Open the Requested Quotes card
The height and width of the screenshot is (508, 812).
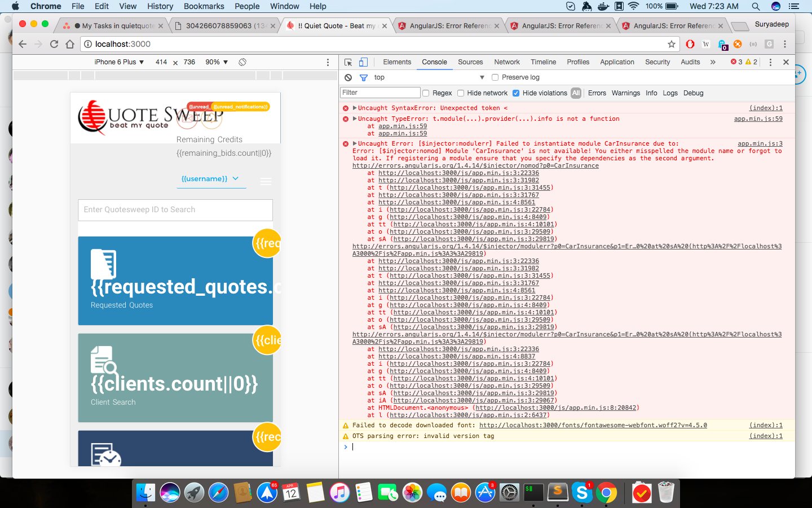pyautogui.click(x=175, y=281)
